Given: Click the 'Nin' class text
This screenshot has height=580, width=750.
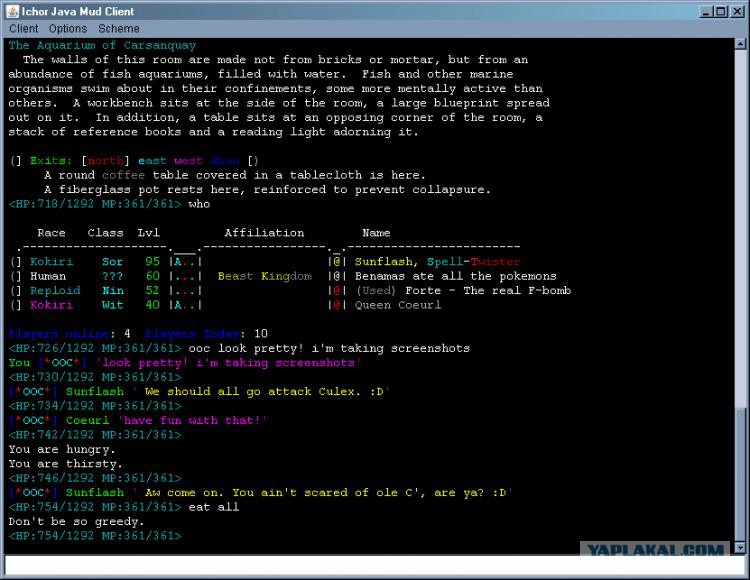Looking at the screenshot, I should click(x=112, y=291).
